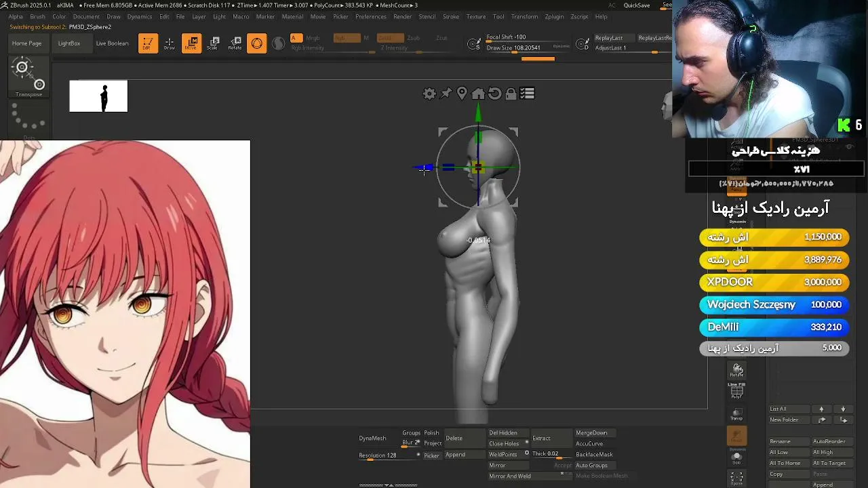Viewport: 868px width, 488px height.
Task: Click the gizmo sticky pin icon
Action: point(446,94)
